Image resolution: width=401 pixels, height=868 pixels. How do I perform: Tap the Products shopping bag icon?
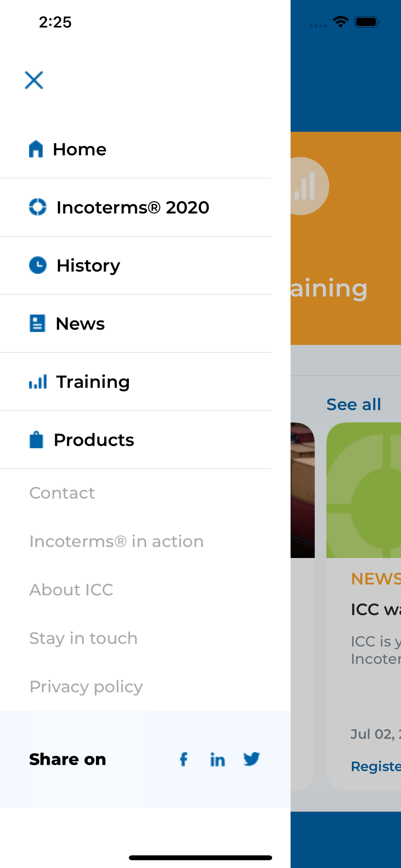coord(36,440)
